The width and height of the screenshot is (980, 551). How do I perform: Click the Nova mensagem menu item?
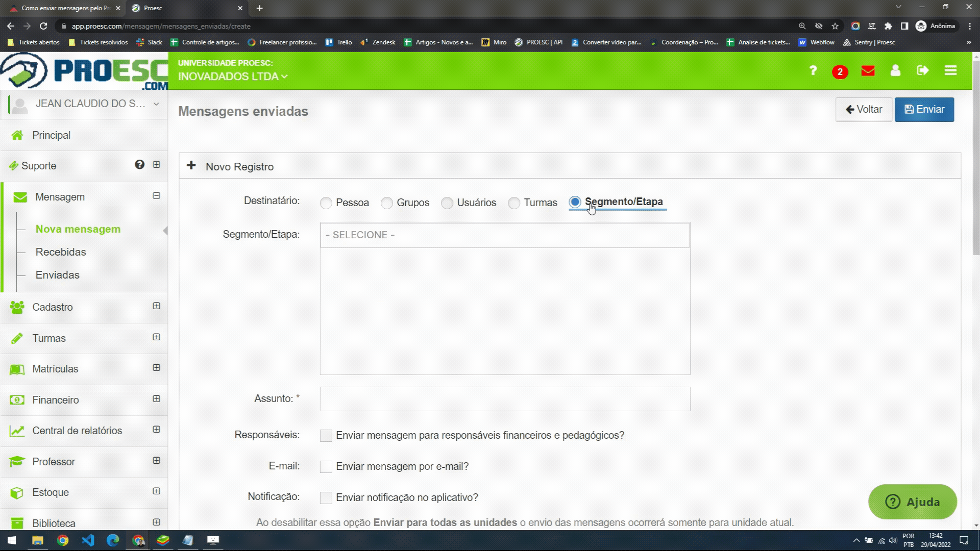click(78, 229)
